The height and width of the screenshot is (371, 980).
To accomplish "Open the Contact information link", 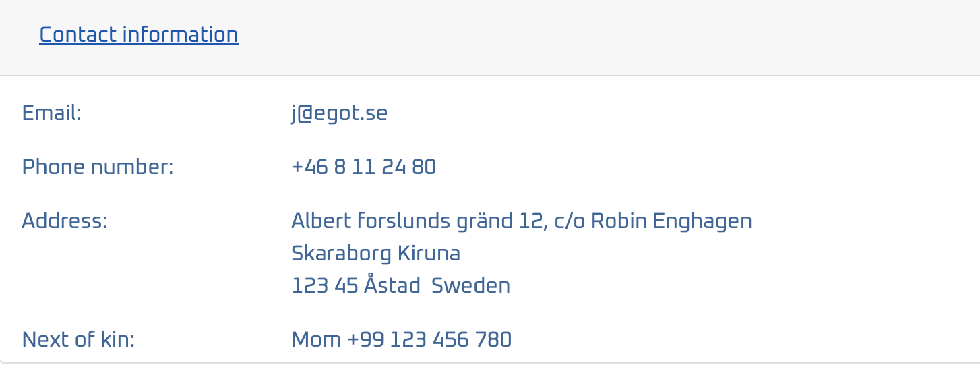I will point(139,34).
